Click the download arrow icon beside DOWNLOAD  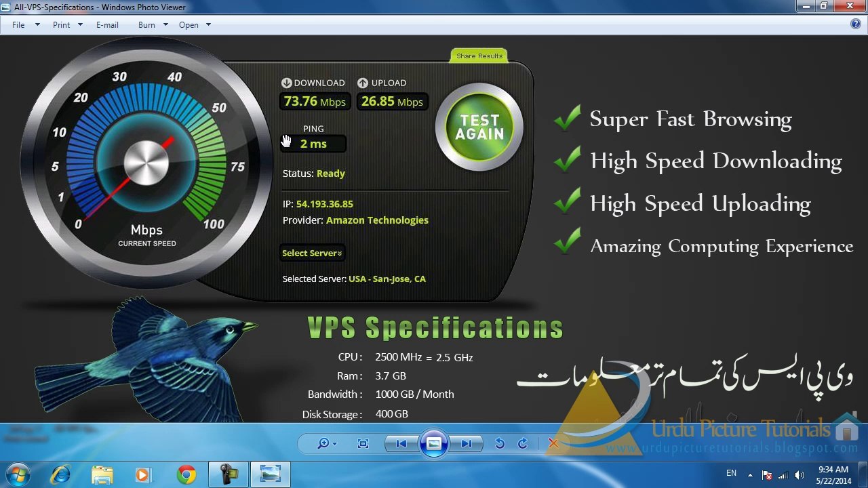pos(286,83)
